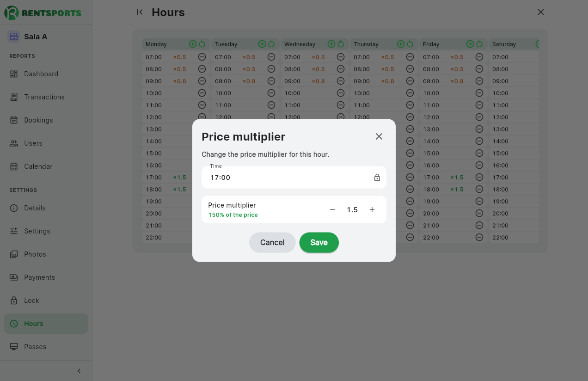Click the Saturday 12:00 time row

tap(514, 117)
